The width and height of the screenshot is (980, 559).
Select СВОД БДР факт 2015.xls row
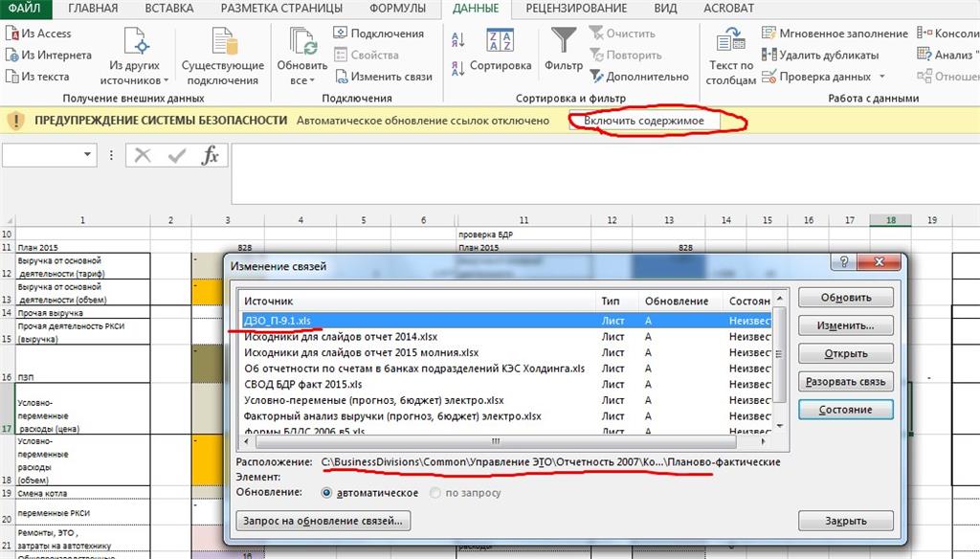point(506,385)
